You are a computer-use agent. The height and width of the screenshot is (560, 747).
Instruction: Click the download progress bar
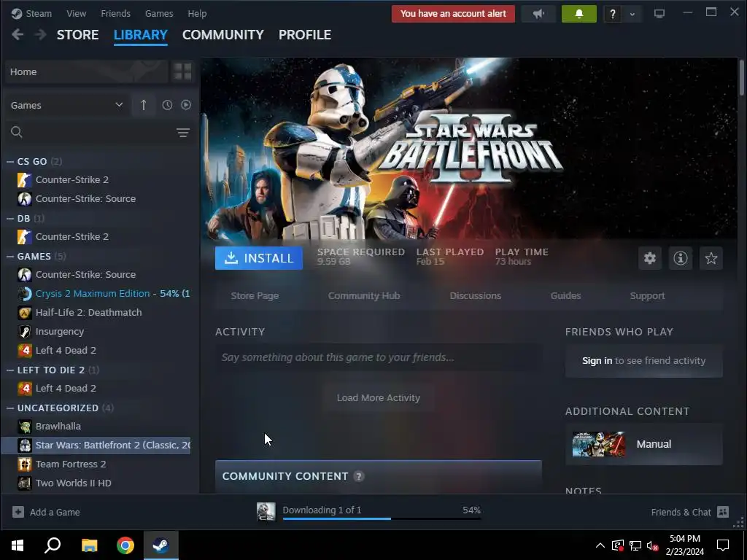382,518
